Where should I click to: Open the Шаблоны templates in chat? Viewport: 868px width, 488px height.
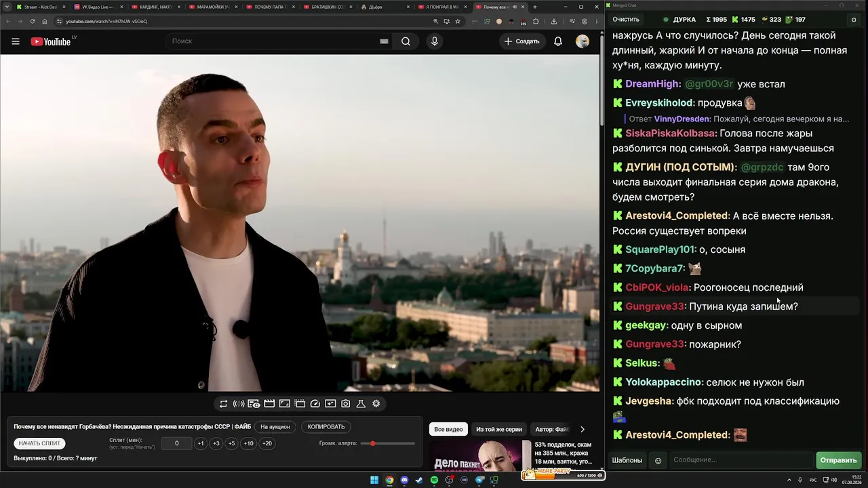pos(627,460)
